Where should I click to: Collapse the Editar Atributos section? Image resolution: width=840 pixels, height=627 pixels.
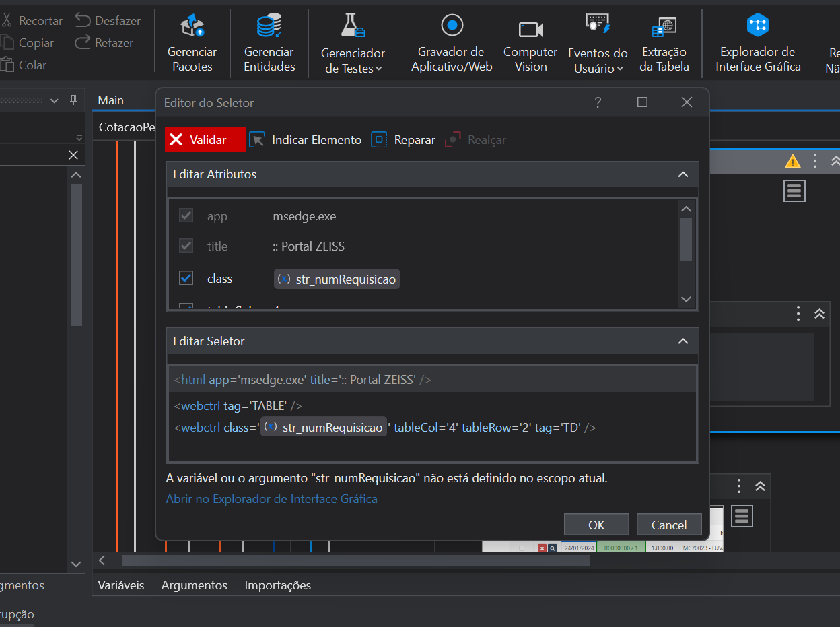pyautogui.click(x=683, y=174)
